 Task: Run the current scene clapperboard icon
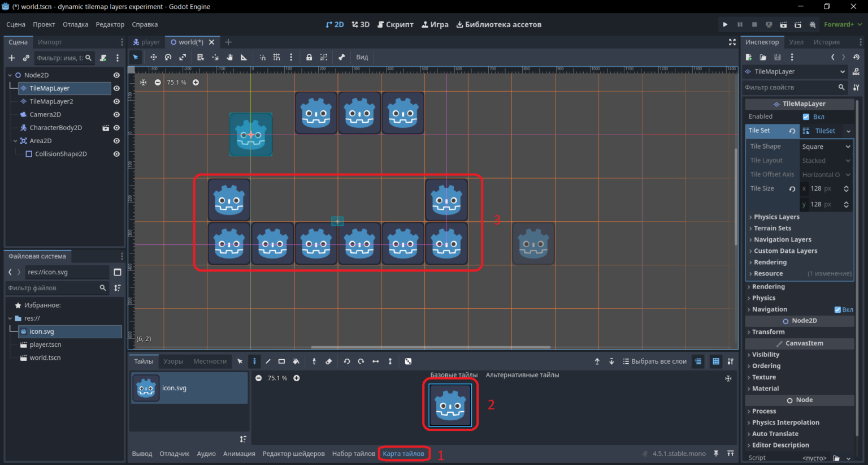783,24
